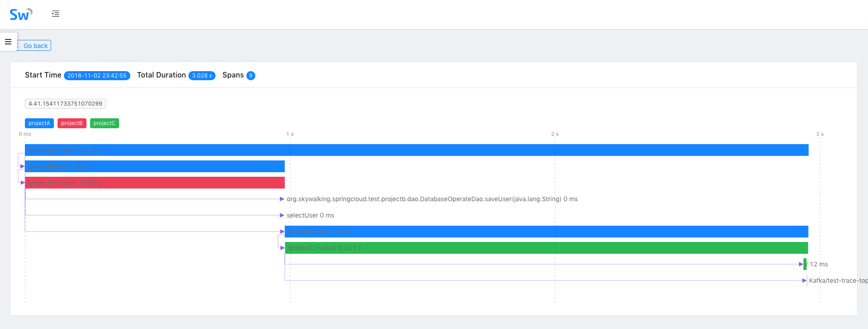Click the green projectC legend tag
Screen dimensions: 868x329
click(x=104, y=123)
